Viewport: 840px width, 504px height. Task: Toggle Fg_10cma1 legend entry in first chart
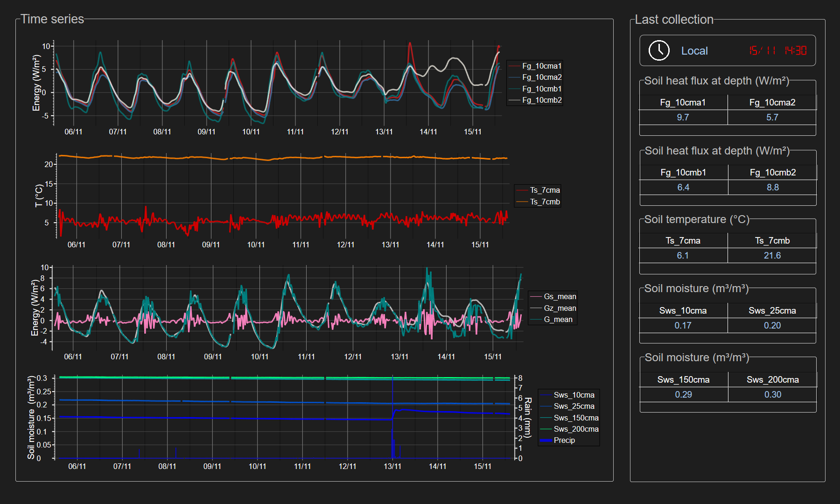click(x=541, y=66)
